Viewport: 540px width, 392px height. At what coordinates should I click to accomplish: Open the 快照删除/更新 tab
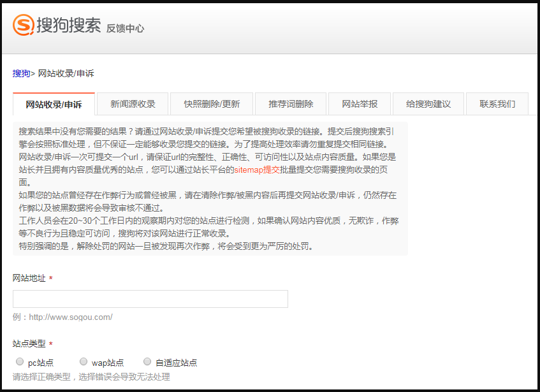tap(212, 104)
